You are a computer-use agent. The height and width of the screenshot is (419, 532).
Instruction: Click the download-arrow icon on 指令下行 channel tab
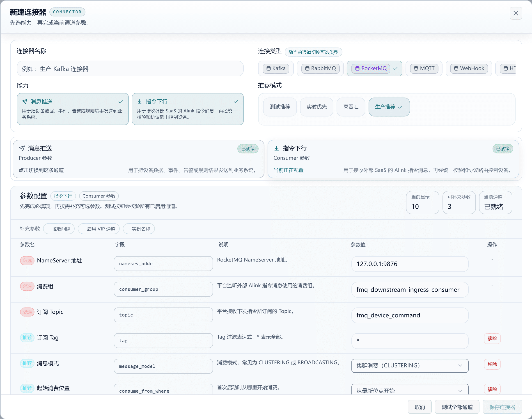(x=276, y=148)
